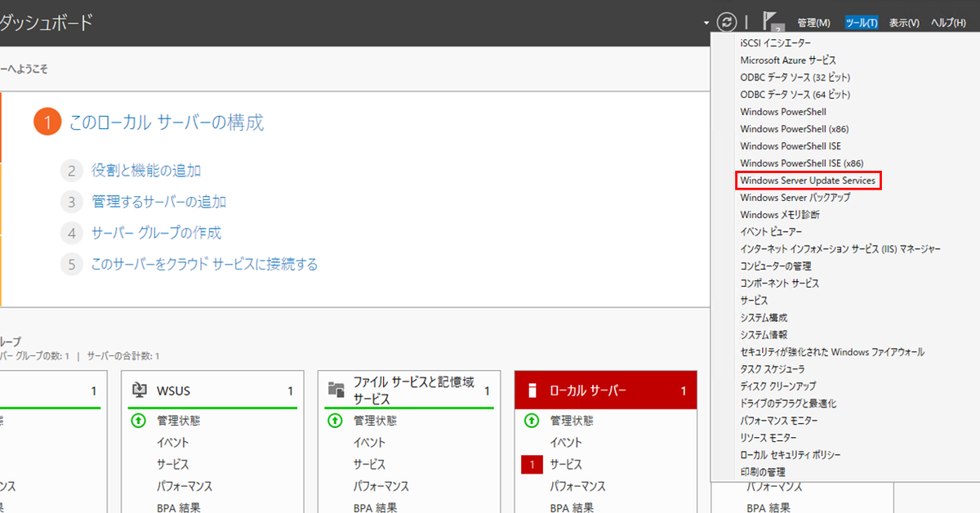Click the WSUS tile icon
Viewport: 980px width, 513px height.
pyautogui.click(x=140, y=390)
